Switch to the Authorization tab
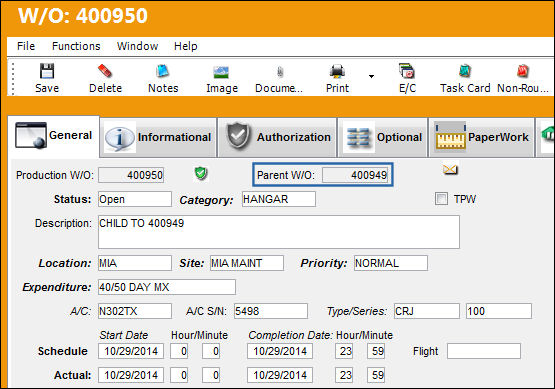This screenshot has width=555, height=389. [277, 137]
